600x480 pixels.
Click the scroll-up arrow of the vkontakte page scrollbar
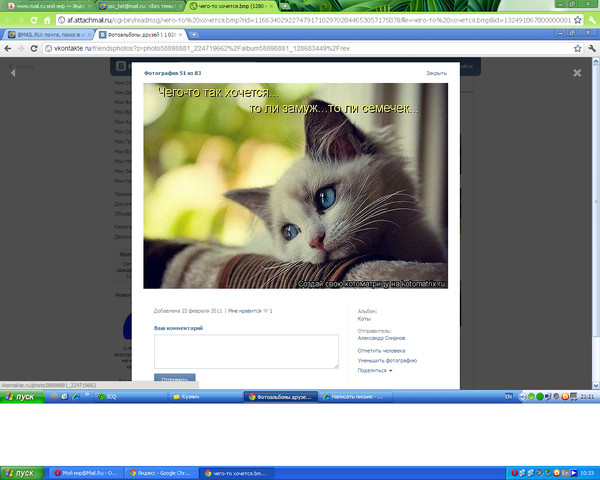(x=596, y=61)
